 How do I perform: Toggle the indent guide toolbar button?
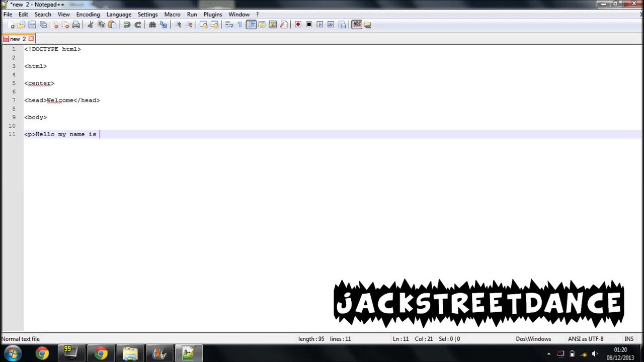pyautogui.click(x=251, y=25)
